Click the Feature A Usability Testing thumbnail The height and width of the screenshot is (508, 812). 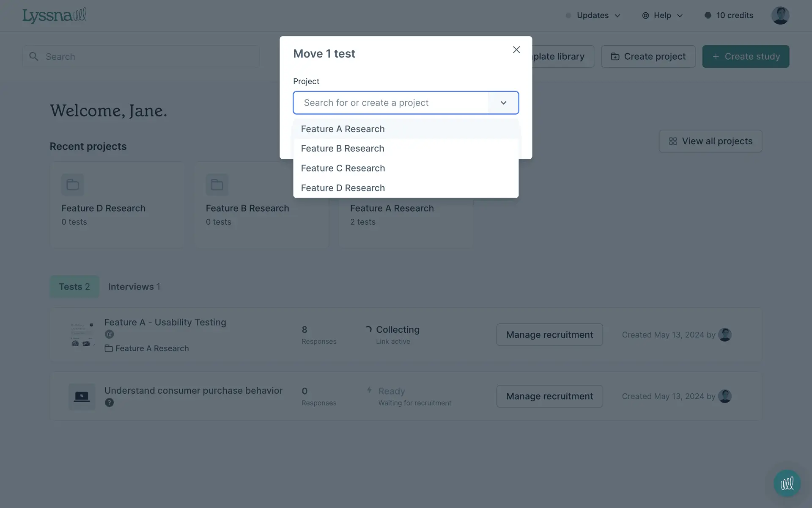pos(82,334)
